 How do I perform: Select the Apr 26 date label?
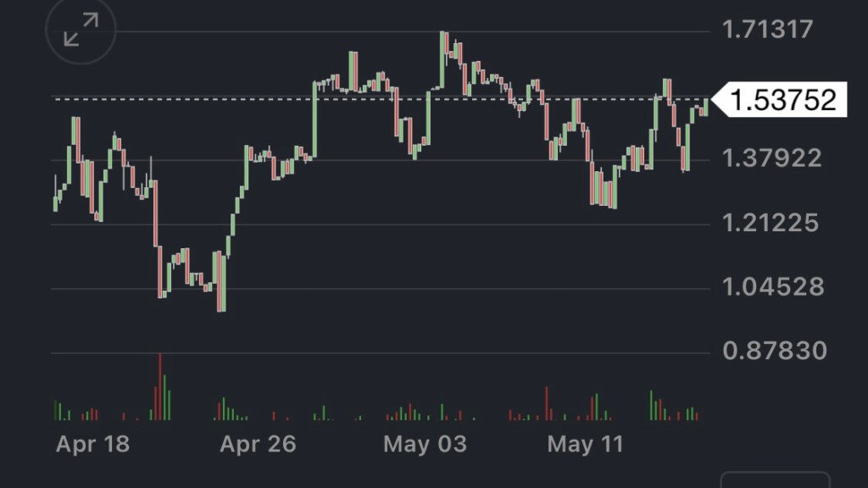click(258, 444)
